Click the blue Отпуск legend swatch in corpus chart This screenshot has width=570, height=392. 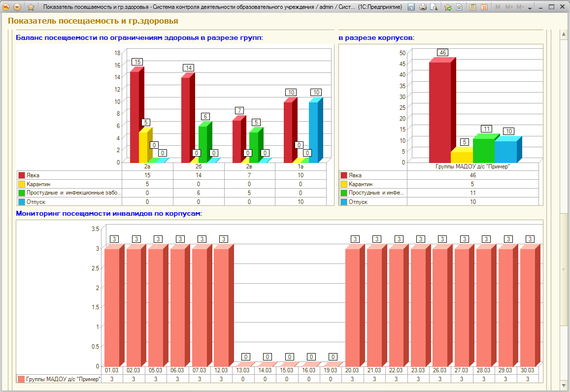[x=344, y=201]
